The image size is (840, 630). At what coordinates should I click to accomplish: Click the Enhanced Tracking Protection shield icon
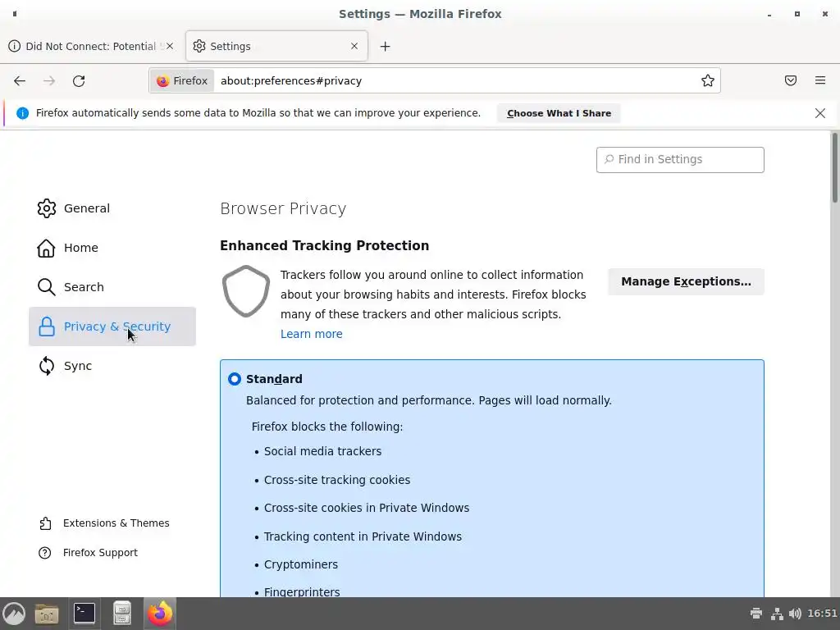coord(246,291)
